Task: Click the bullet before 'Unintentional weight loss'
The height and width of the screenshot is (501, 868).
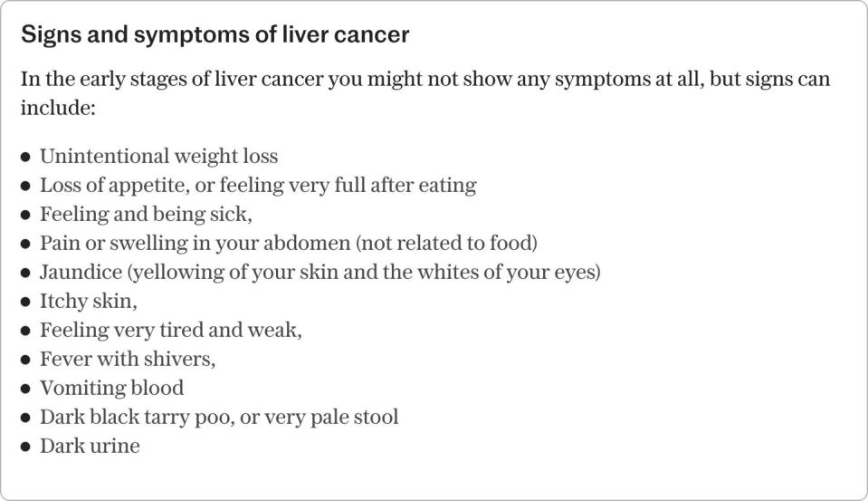Action: pos(25,158)
